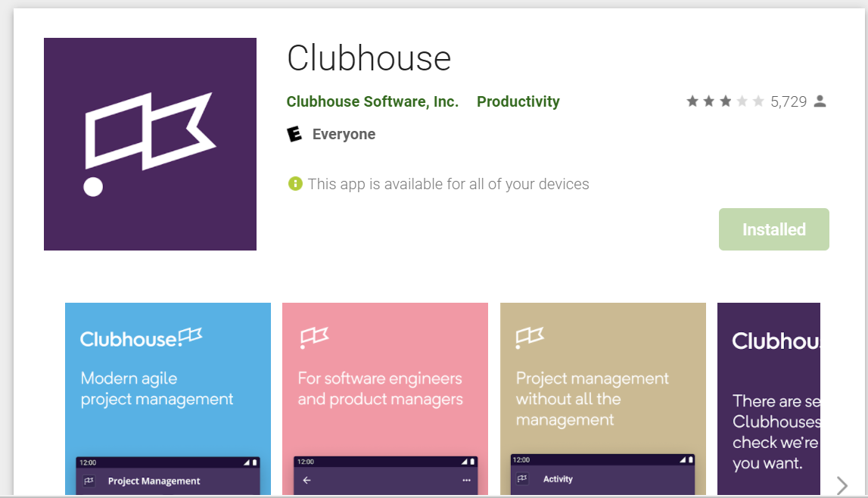Screen dimensions: 868x498
Task: Click the three-dots menu in pink screenshot's phone
Action: pos(467,481)
